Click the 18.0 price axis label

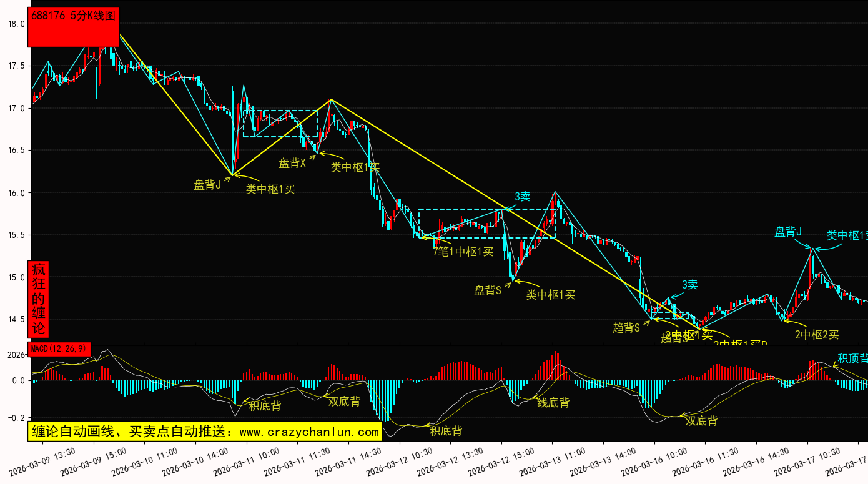(x=16, y=24)
